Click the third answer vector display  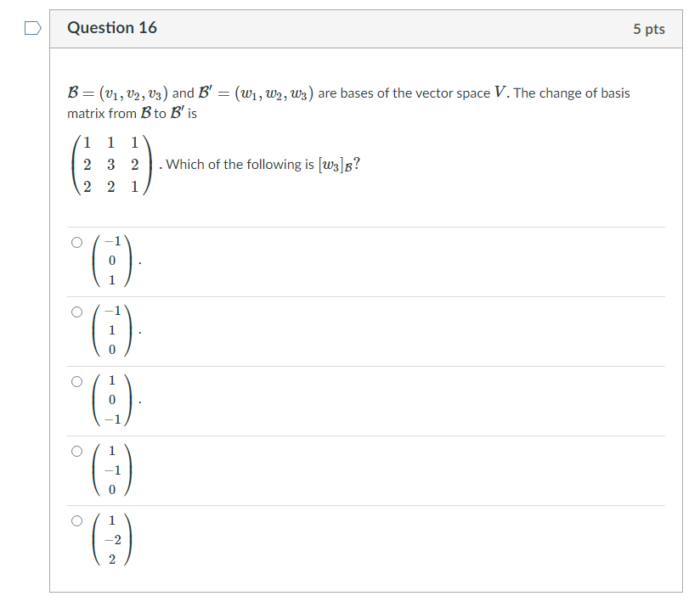tap(111, 400)
